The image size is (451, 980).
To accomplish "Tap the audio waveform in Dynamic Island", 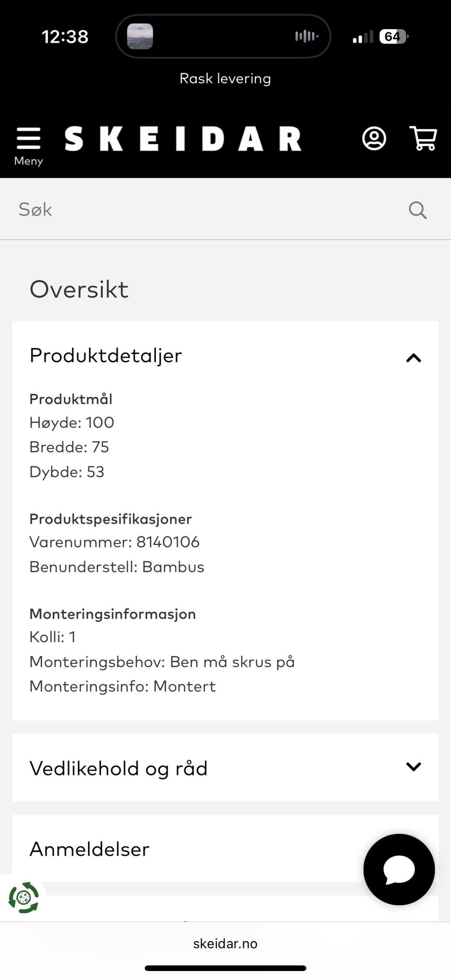I will (x=306, y=36).
